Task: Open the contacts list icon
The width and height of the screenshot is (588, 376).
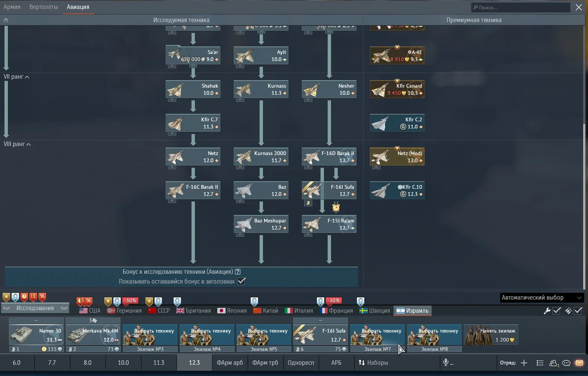Action: click(553, 363)
